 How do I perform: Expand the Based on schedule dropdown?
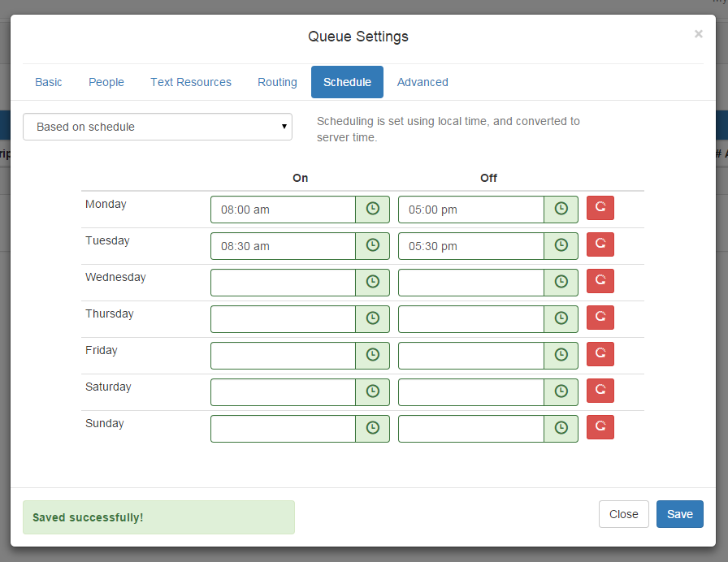(158, 127)
